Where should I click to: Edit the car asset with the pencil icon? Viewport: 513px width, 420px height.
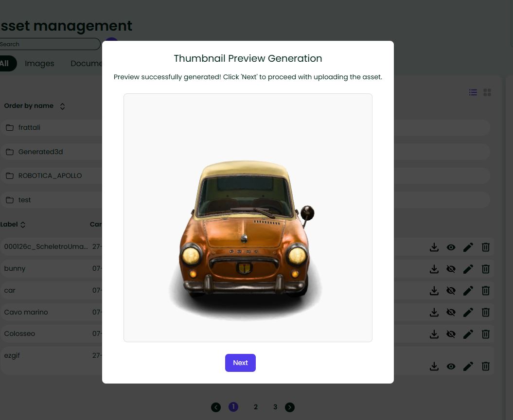[x=468, y=291]
